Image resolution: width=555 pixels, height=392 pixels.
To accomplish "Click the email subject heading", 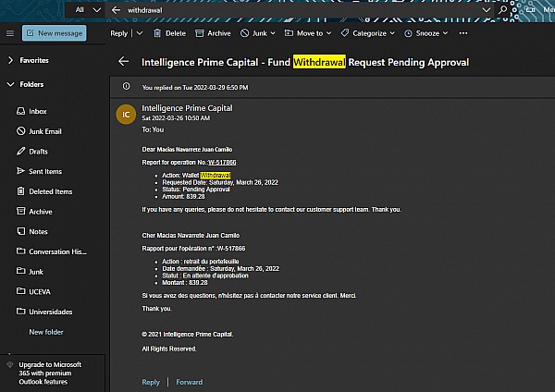I will point(305,62).
